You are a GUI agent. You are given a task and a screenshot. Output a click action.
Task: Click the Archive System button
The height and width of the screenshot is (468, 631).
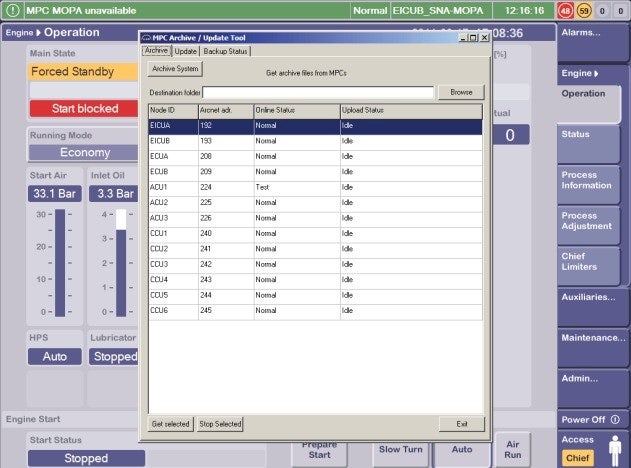[175, 69]
